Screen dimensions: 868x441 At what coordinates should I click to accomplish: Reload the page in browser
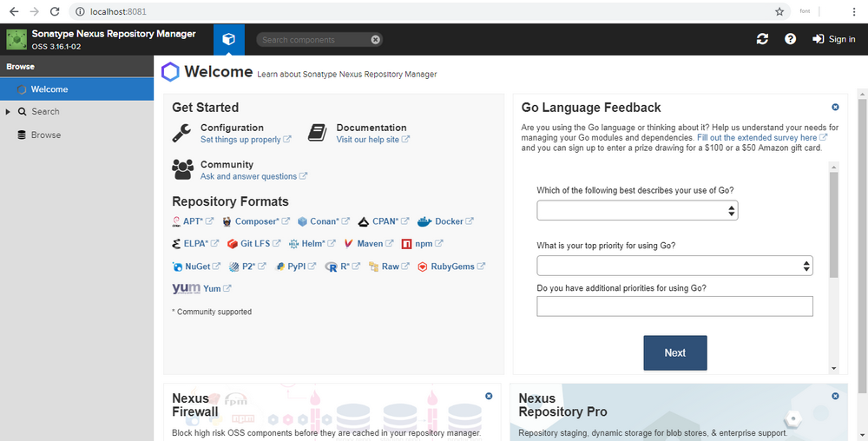pos(56,11)
